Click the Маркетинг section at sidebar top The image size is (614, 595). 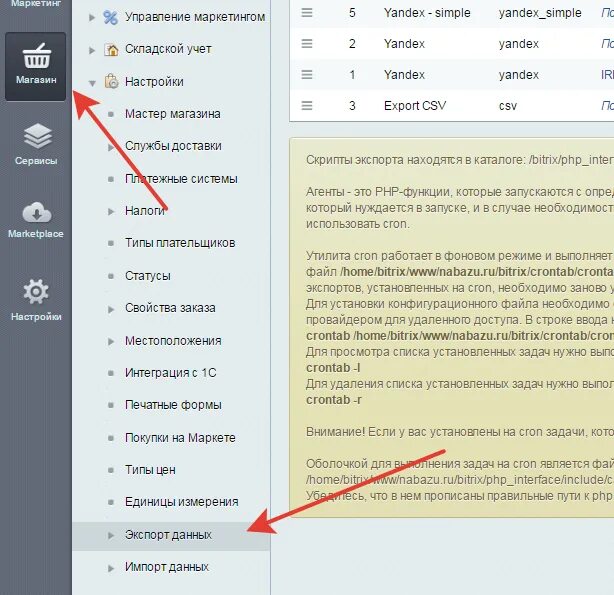pos(36,4)
